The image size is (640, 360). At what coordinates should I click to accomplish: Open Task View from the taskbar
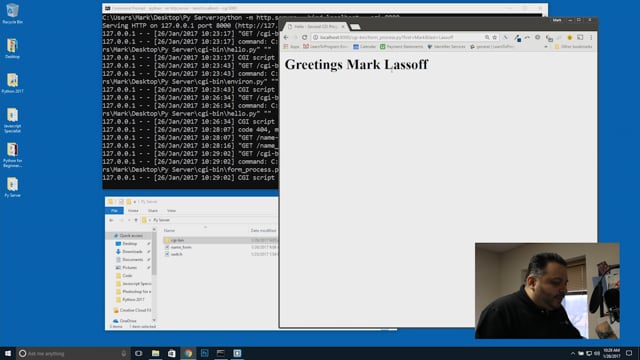coord(139,353)
